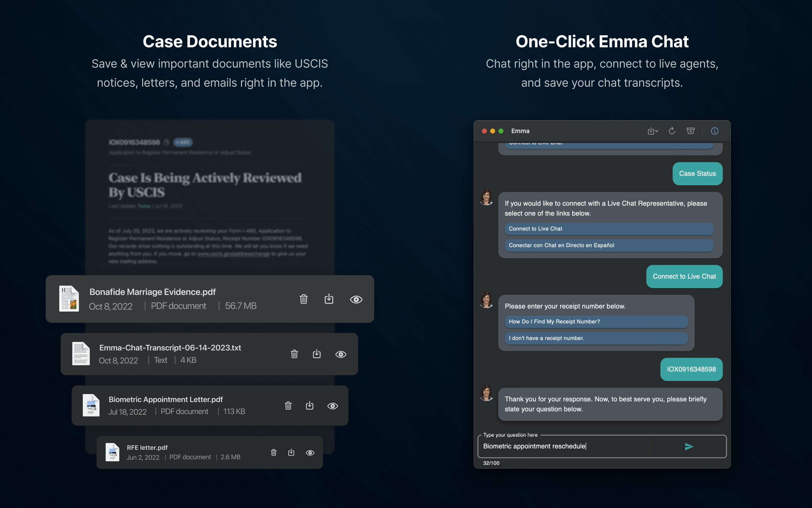The height and width of the screenshot is (508, 812).
Task: Click the Emma window title
Action: pos(520,131)
